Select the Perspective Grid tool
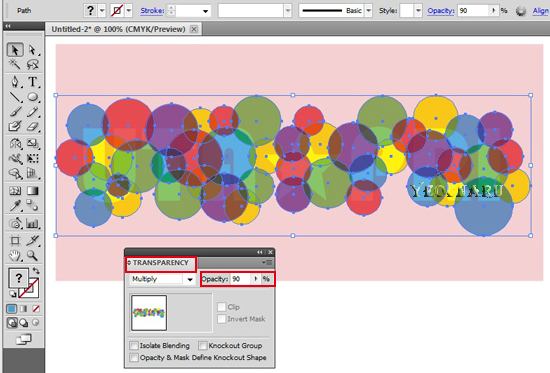The image size is (550, 373). [x=33, y=173]
